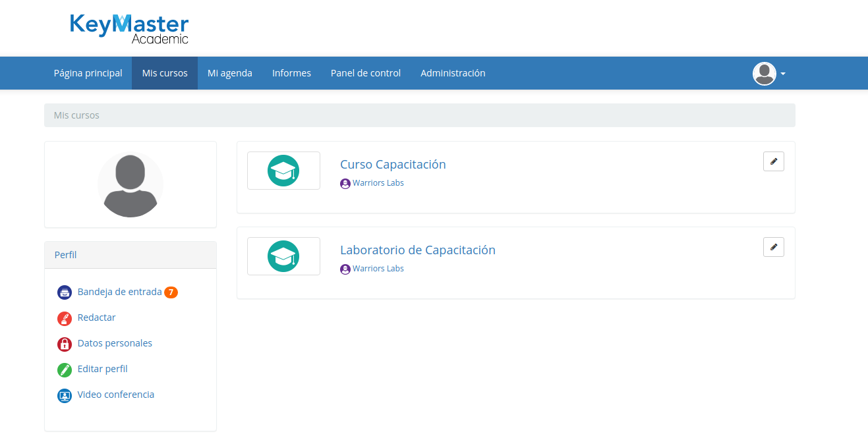Open Mi agenda from the navigation bar
This screenshot has height=440, width=868.
pos(229,73)
